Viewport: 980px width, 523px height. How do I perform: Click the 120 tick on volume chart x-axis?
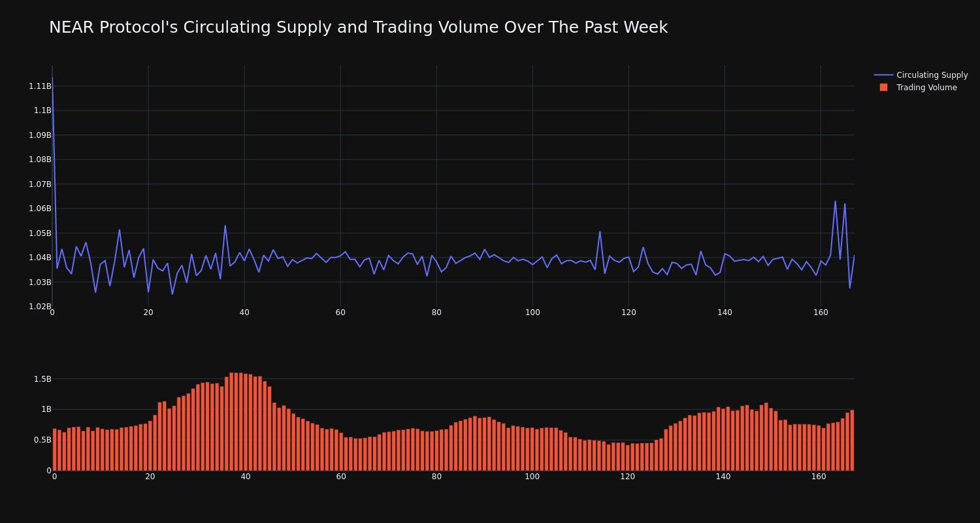[628, 477]
